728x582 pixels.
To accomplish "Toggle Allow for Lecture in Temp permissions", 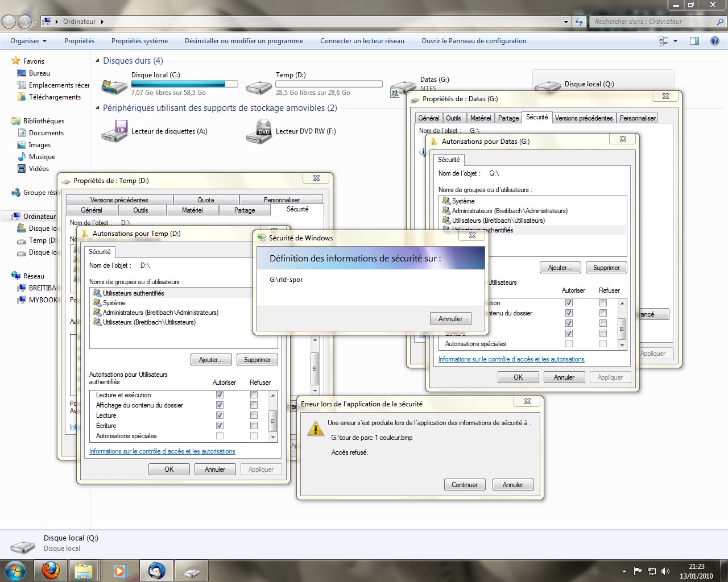I will pyautogui.click(x=220, y=415).
